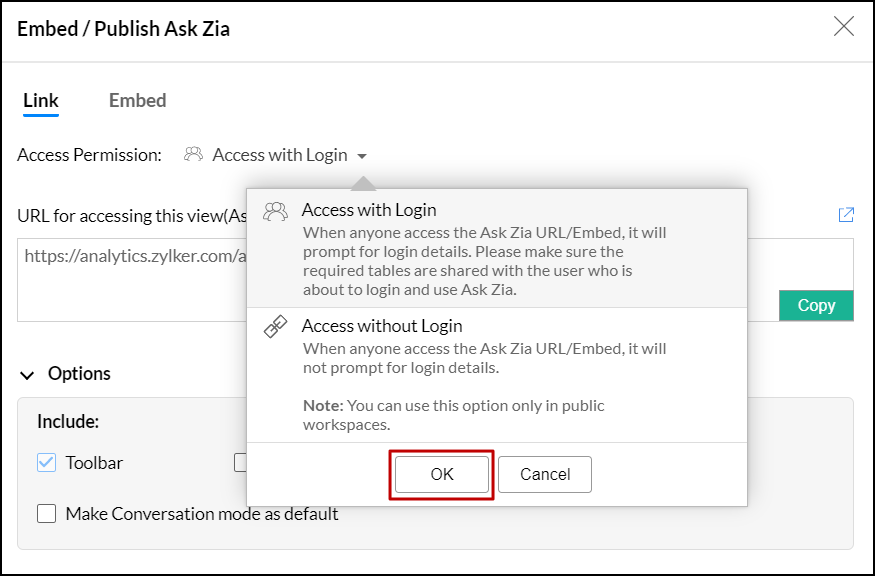Confirm access permission with OK
Screen dimensions: 875x576
click(442, 475)
